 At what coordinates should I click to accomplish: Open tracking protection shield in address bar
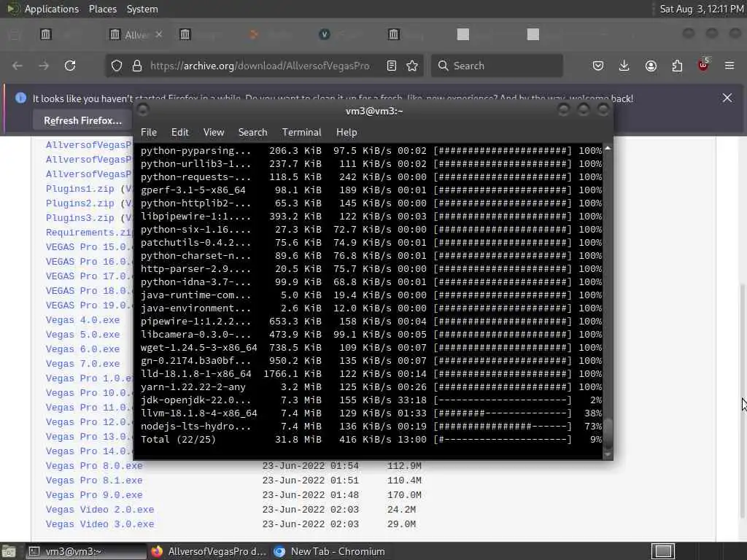(x=117, y=66)
